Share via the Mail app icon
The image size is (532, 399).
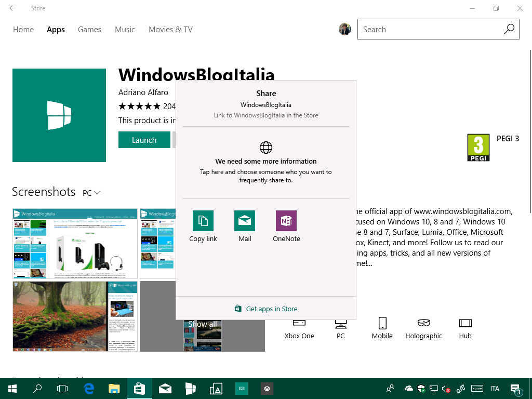(245, 220)
